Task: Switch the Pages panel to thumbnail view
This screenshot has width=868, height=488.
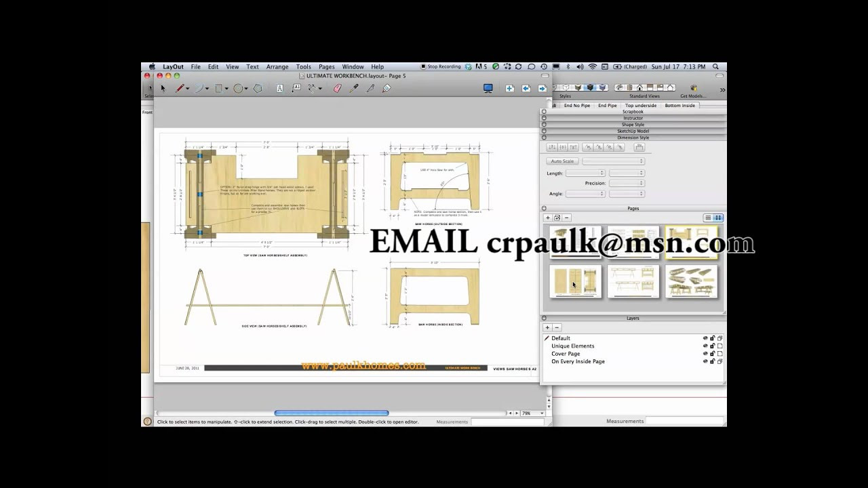Action: pos(718,218)
